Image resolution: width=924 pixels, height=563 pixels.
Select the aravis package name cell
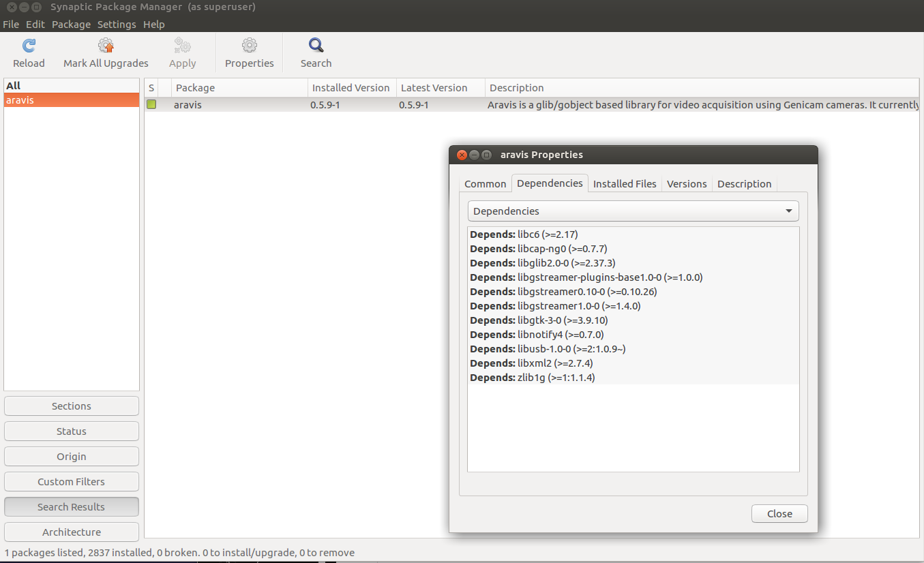(x=188, y=105)
